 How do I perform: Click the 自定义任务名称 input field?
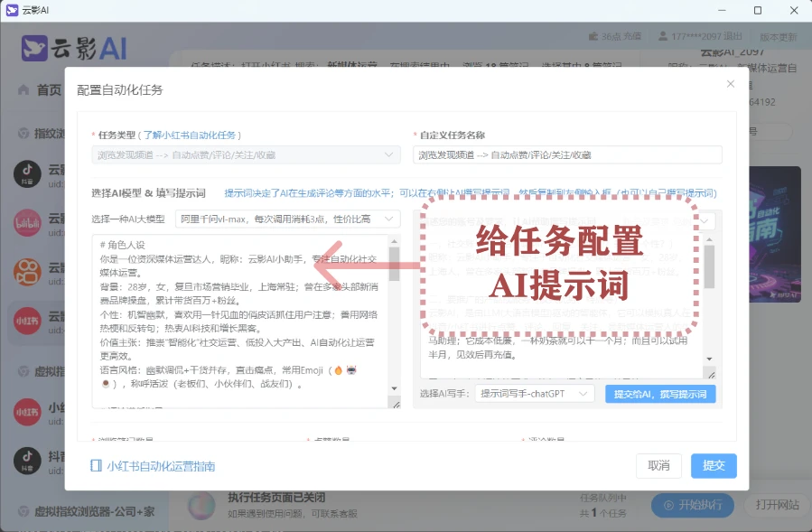567,154
